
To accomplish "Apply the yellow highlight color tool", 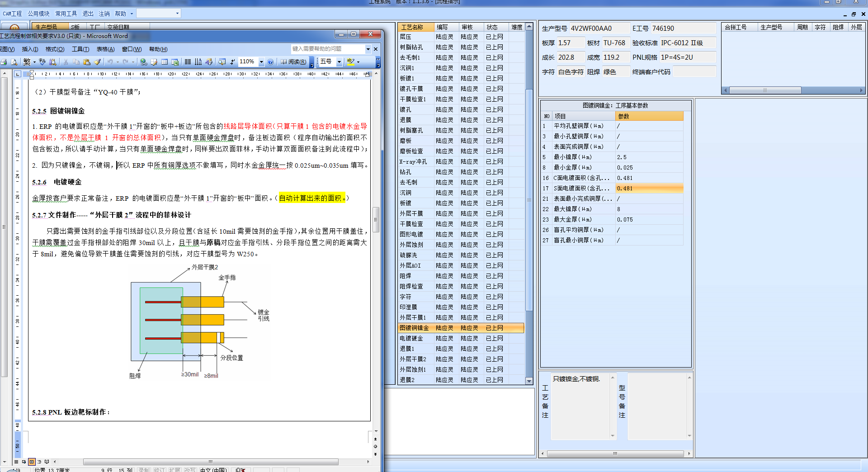I will tap(350, 62).
